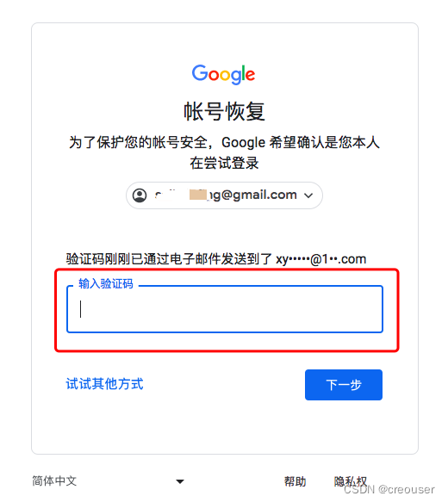Viewport: 448px width, 502px height.
Task: Click the language dropdown triangle arrow
Action: (180, 481)
